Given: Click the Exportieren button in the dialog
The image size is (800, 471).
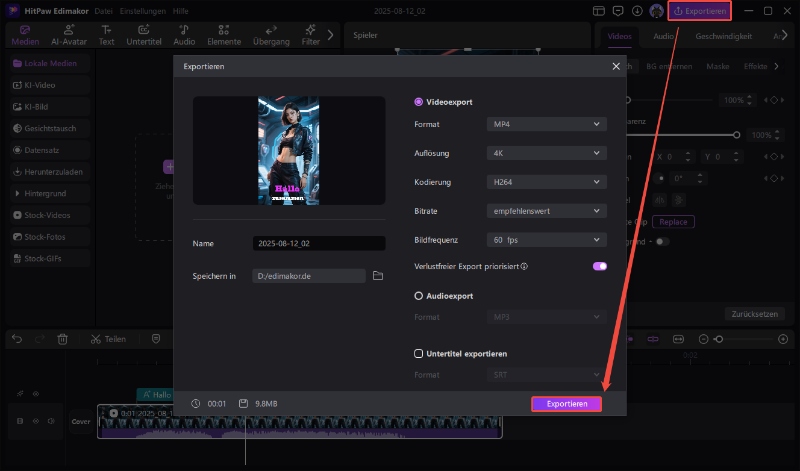Looking at the screenshot, I should [x=566, y=404].
